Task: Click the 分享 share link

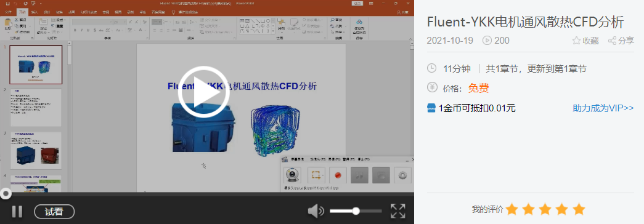Action: point(621,41)
